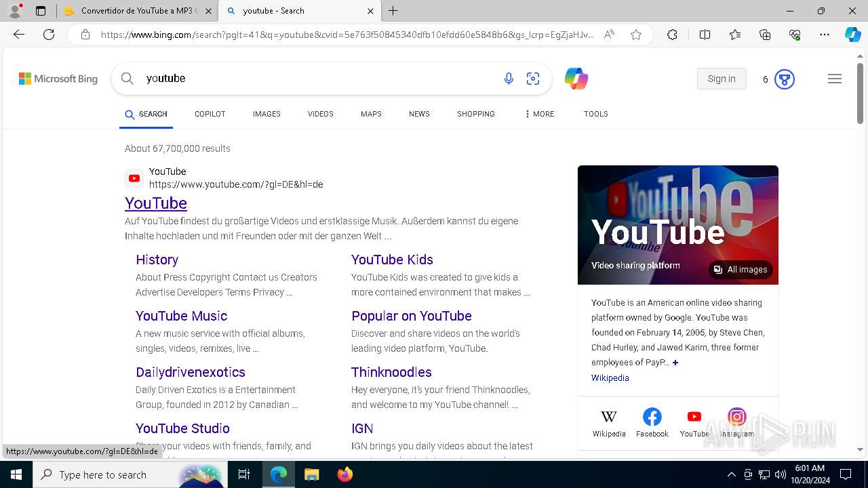Click the Sign in button
The image size is (868, 488).
click(x=722, y=79)
